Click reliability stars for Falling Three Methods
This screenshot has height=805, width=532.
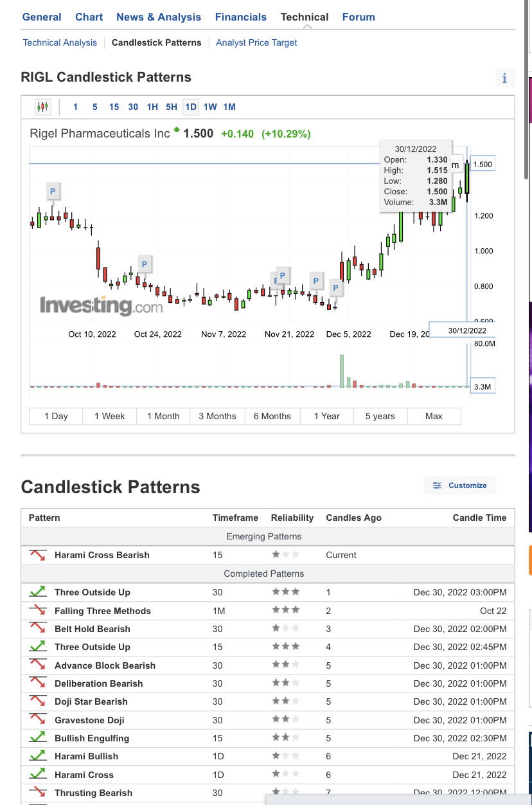pyautogui.click(x=285, y=610)
